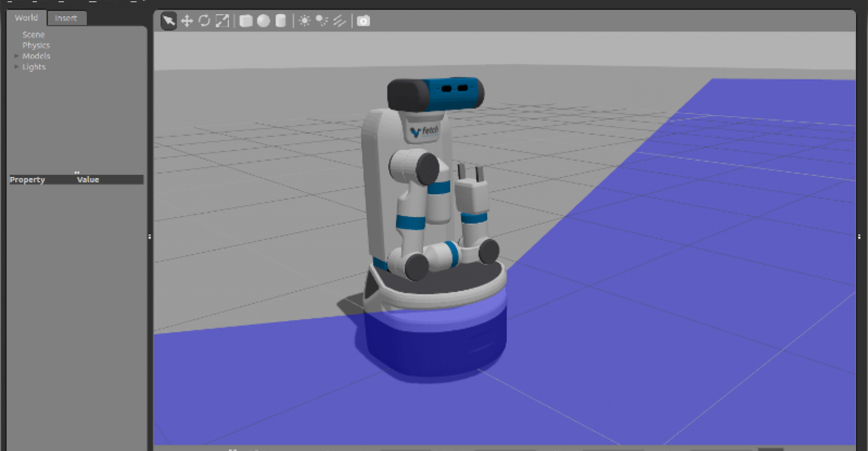Select the scale mode tool
868x451 pixels.
point(222,21)
